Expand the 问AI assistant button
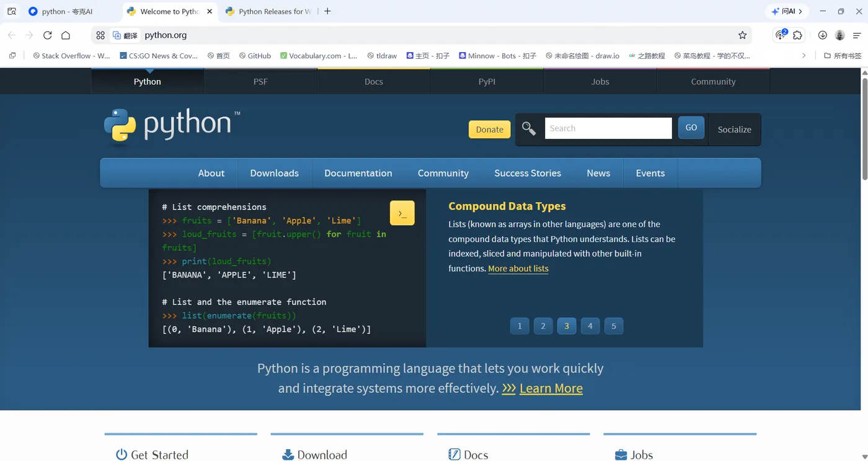Image resolution: width=868 pixels, height=461 pixels. tap(787, 11)
